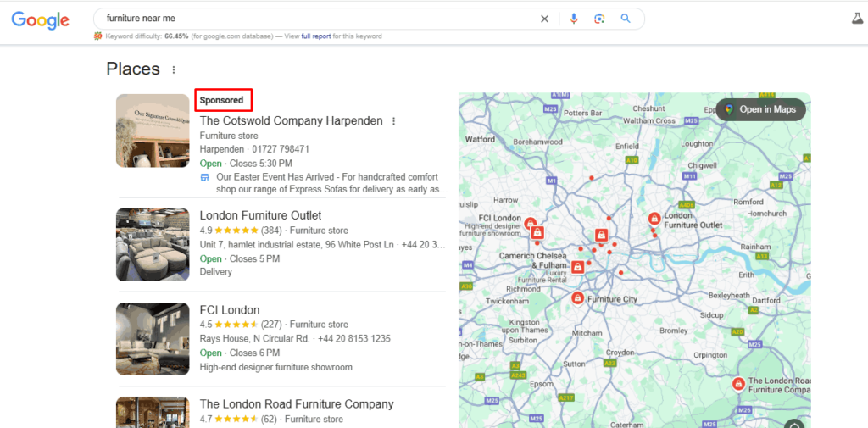Viewport: 868px width, 428px height.
Task: Click the Watford label on the map
Action: pyautogui.click(x=480, y=139)
